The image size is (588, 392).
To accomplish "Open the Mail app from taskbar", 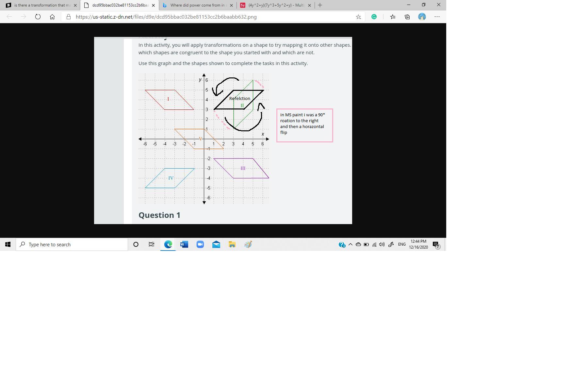I will tap(216, 244).
